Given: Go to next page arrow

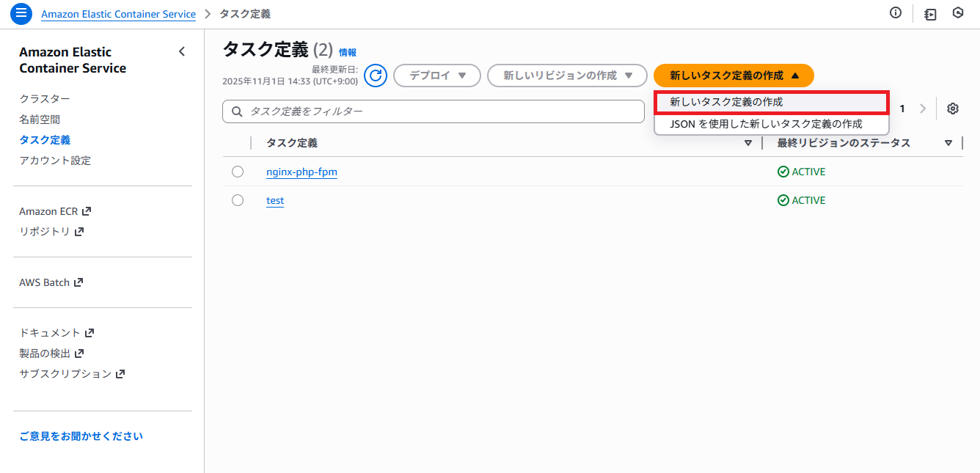Looking at the screenshot, I should [x=923, y=109].
